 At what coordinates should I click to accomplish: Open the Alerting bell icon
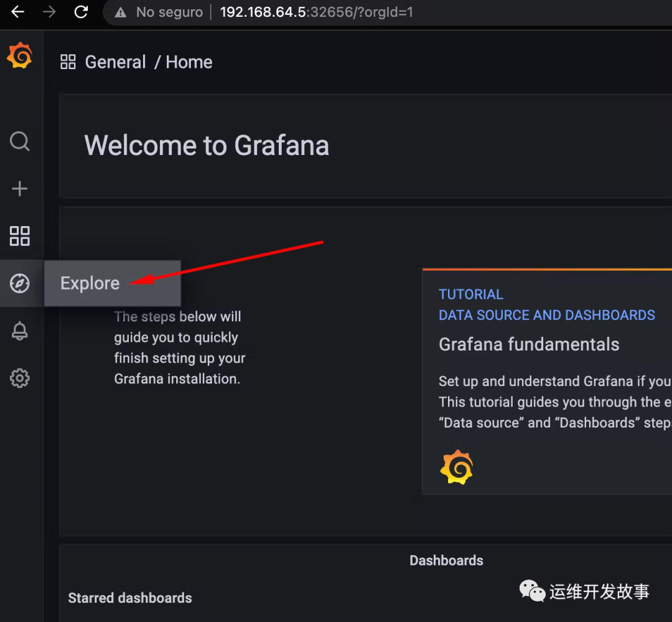[20, 331]
